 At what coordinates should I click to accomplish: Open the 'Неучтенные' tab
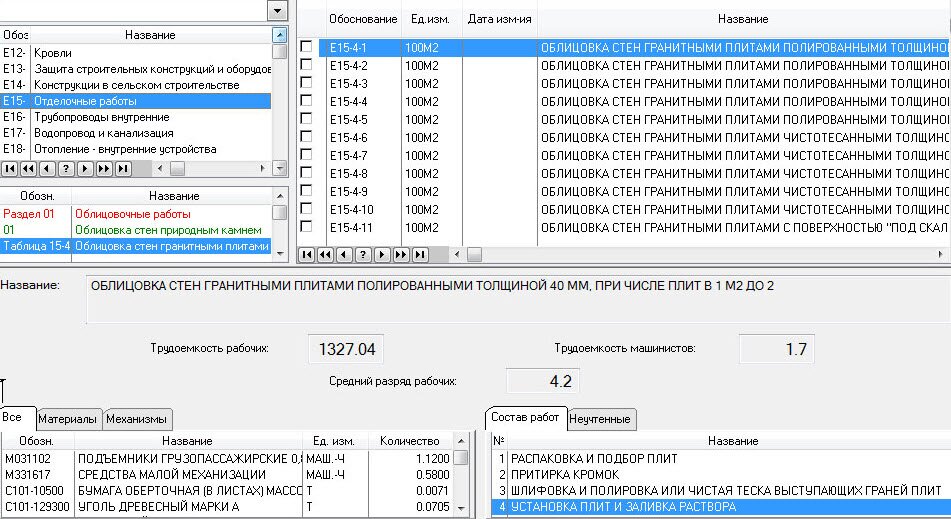(601, 419)
